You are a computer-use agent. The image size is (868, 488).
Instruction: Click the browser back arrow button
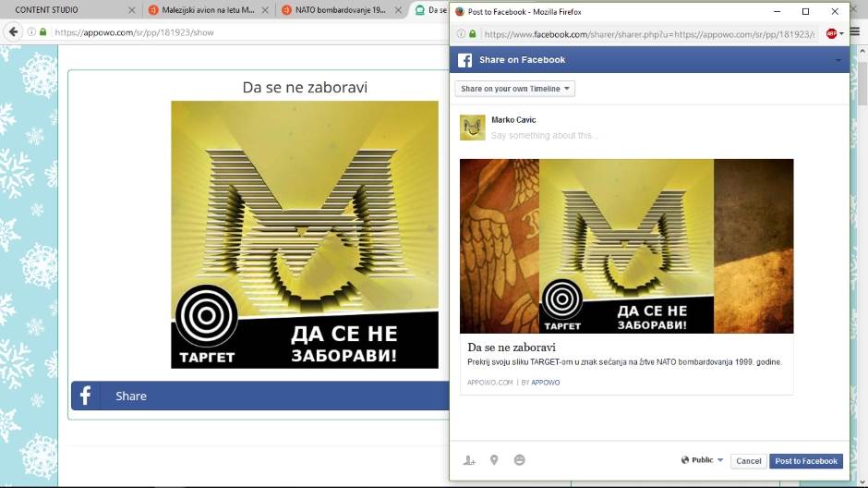coord(13,31)
